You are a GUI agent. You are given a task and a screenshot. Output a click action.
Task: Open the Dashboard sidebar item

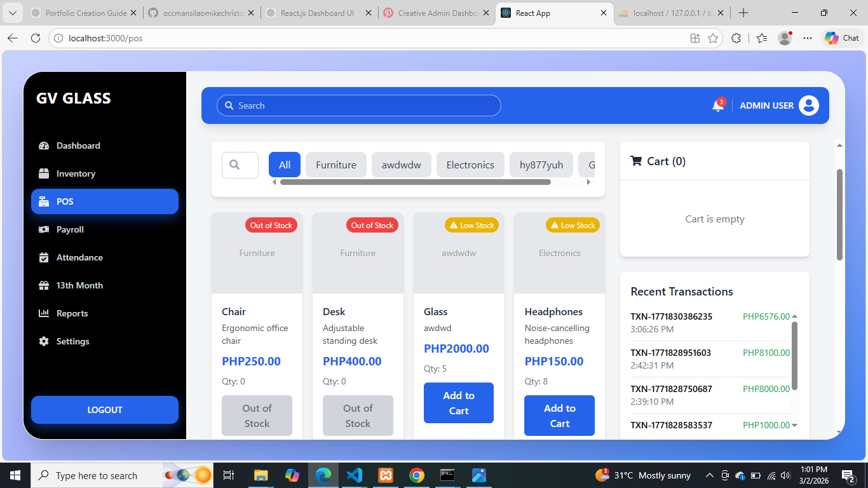point(104,146)
